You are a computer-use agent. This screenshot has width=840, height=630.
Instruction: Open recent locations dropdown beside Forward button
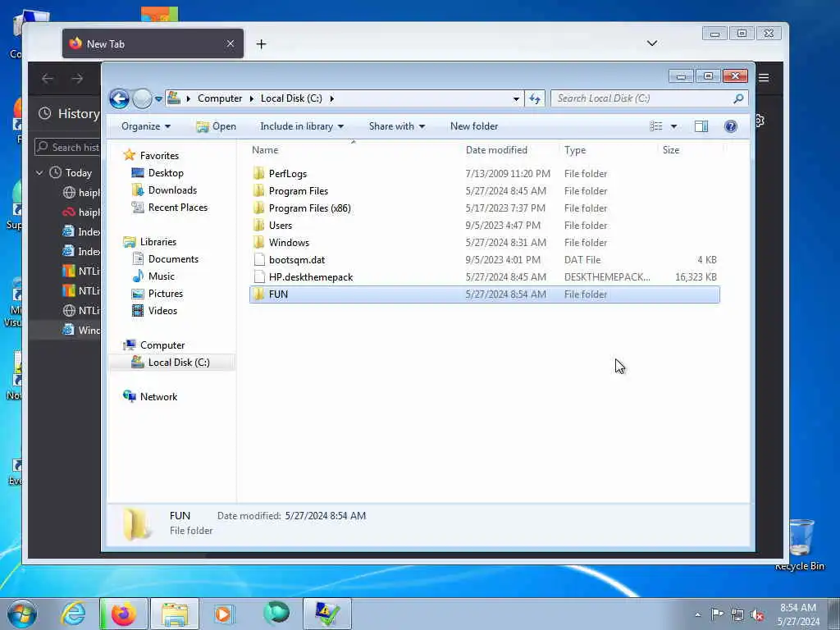[158, 99]
